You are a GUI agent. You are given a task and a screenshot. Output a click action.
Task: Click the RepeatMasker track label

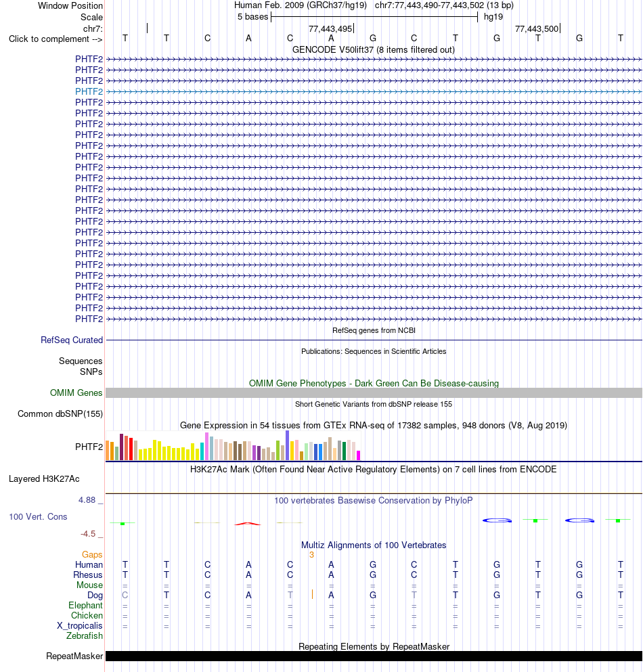click(74, 656)
